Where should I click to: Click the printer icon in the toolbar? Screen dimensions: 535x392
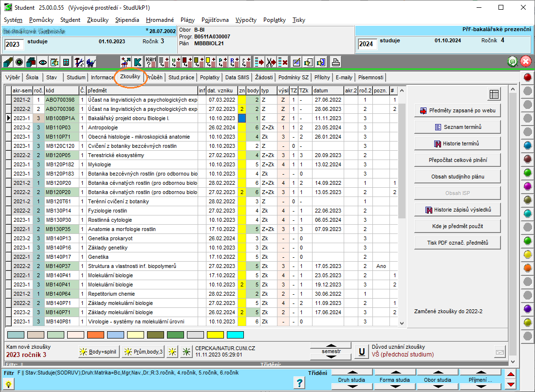335,62
